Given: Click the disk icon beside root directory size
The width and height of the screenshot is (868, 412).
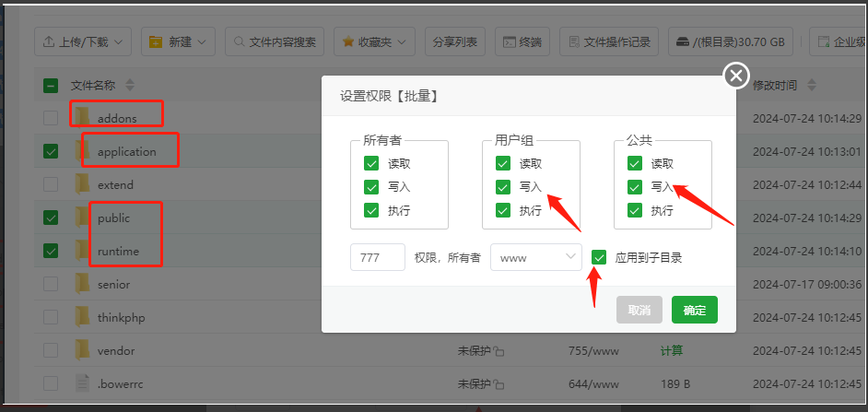Looking at the screenshot, I should (683, 42).
